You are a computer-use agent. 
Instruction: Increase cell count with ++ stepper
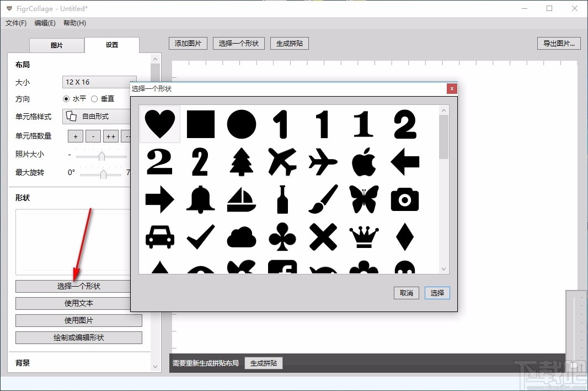(x=111, y=136)
